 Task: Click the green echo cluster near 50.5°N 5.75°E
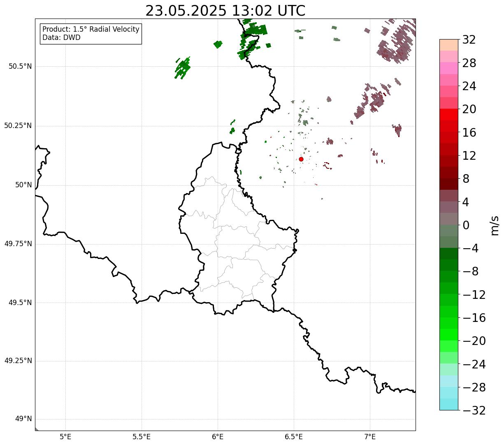(x=182, y=68)
